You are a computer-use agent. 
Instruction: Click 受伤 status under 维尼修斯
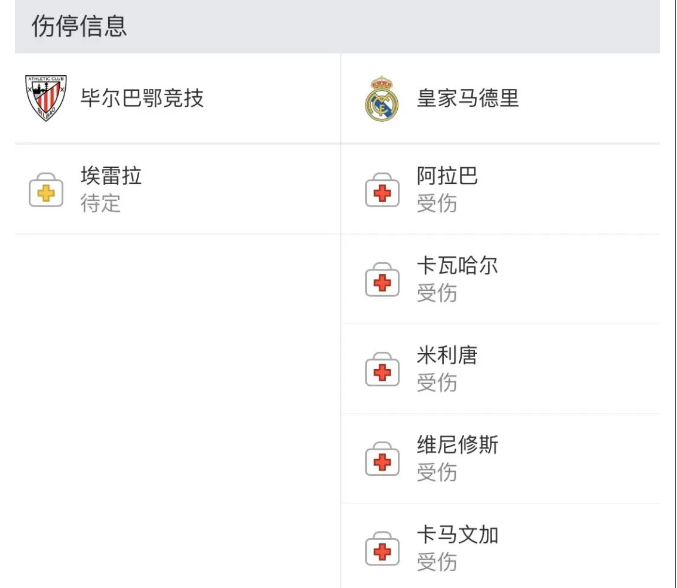tap(437, 473)
